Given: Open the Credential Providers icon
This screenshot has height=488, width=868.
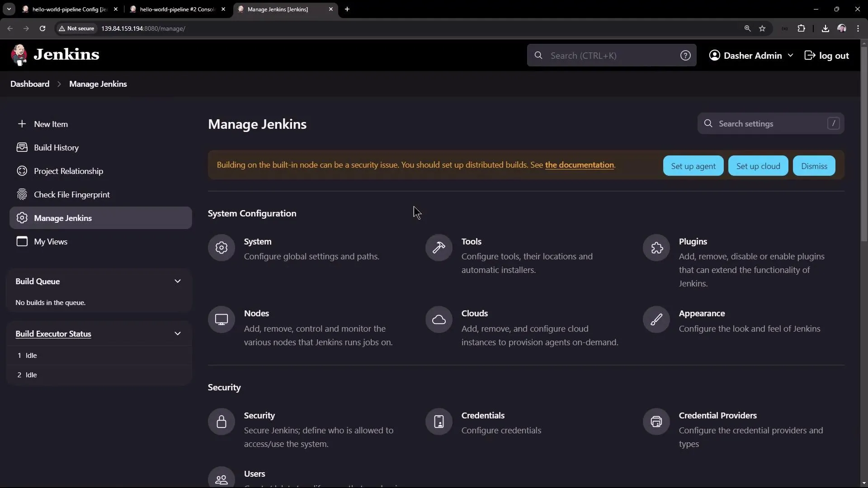Looking at the screenshot, I should pos(656,422).
